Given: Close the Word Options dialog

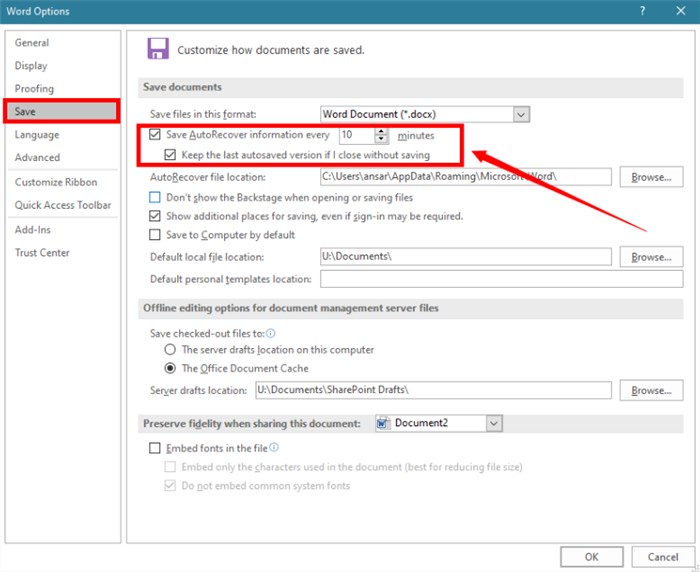Looking at the screenshot, I should (x=680, y=11).
